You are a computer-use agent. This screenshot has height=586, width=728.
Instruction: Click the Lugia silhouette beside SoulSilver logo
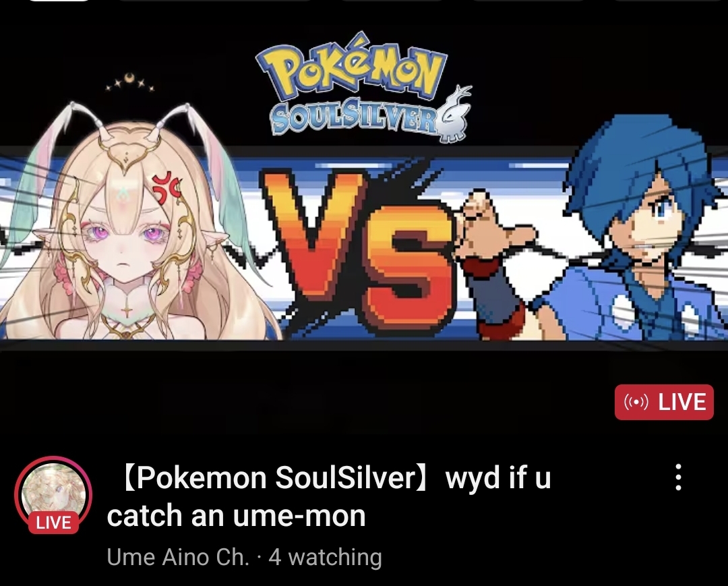tap(454, 114)
